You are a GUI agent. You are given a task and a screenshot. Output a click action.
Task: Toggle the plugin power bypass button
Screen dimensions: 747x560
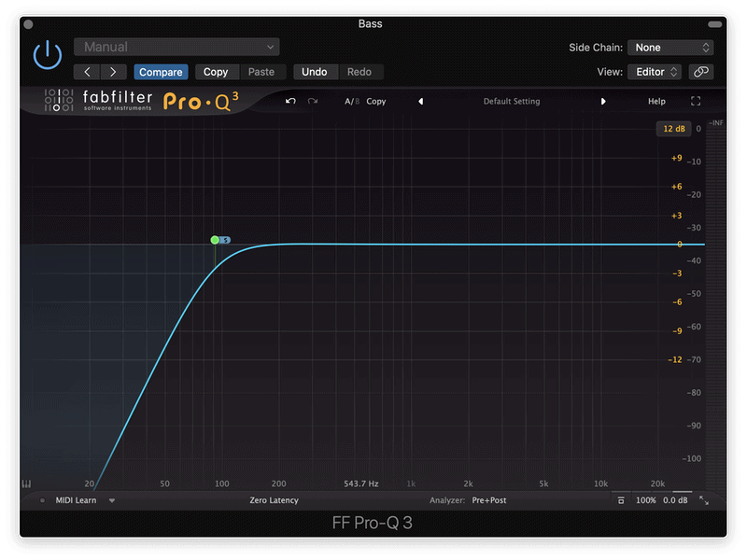pos(48,55)
